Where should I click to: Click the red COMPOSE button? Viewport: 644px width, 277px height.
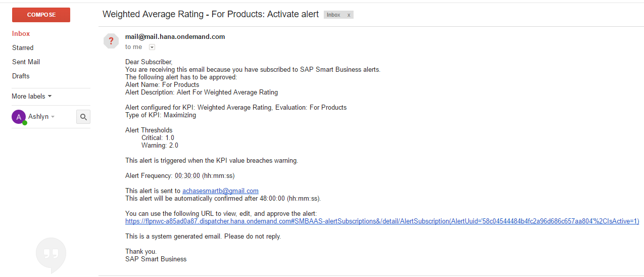click(41, 15)
